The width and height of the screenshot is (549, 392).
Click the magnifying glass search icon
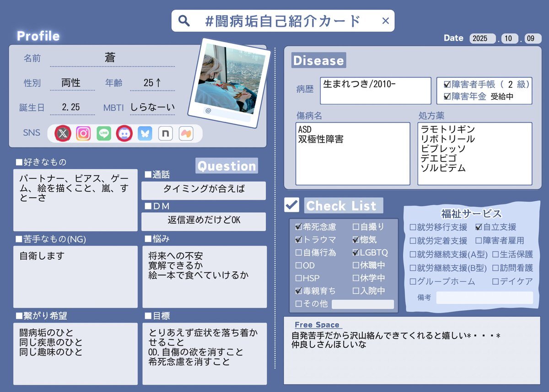[x=184, y=21]
